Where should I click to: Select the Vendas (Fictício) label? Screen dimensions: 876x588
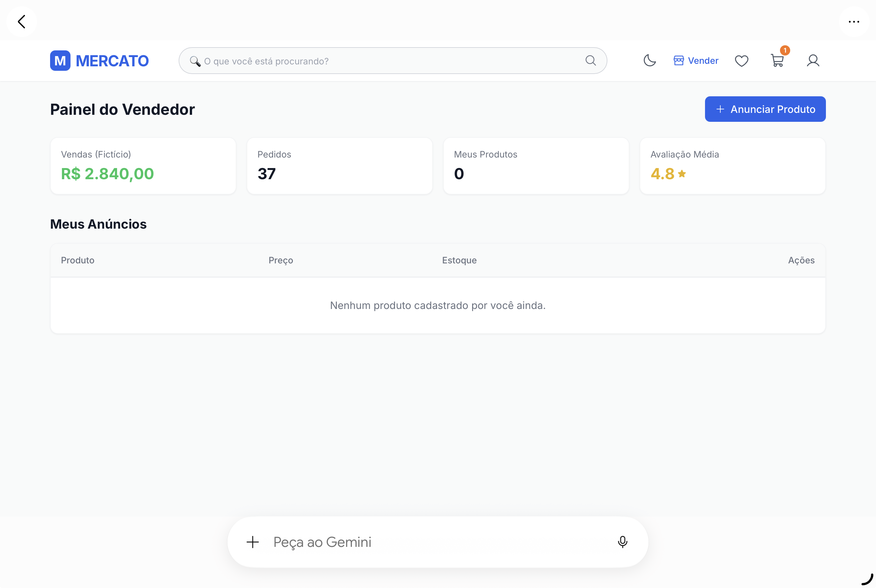[x=96, y=154]
